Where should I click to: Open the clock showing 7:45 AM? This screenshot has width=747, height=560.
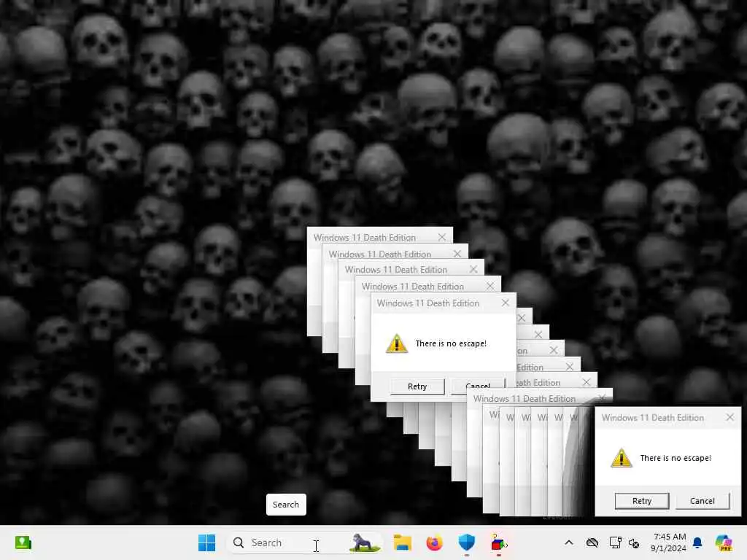pyautogui.click(x=670, y=542)
